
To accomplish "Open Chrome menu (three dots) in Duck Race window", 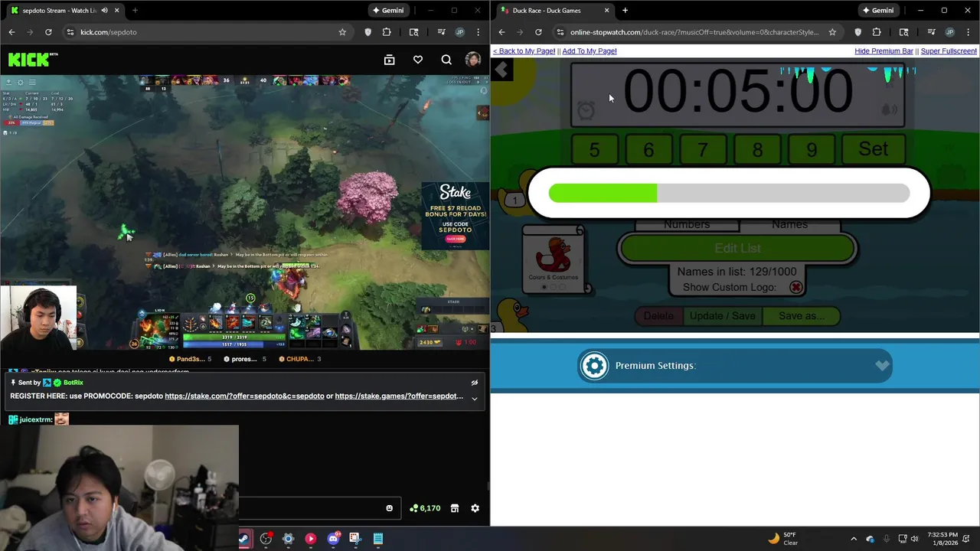I will coord(969,32).
